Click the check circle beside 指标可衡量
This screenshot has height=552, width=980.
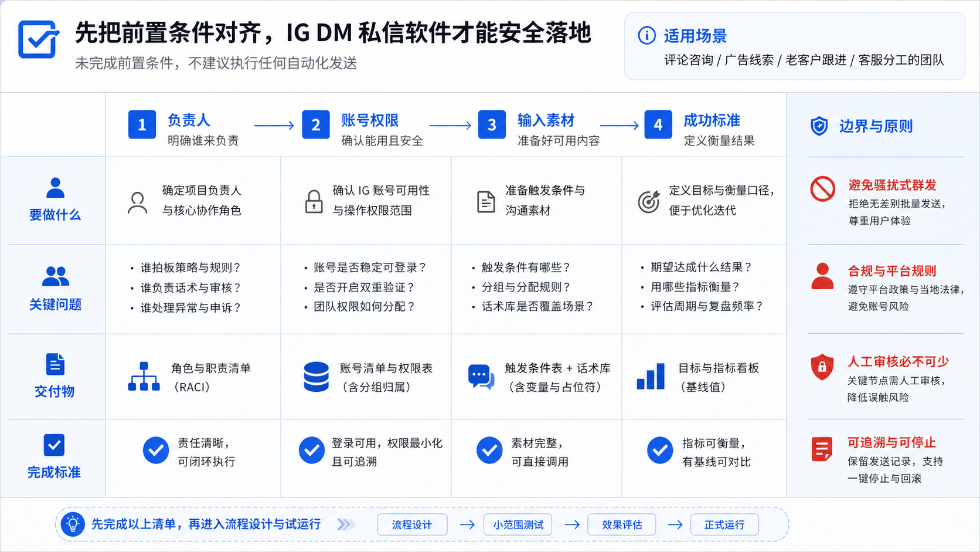tap(660, 451)
